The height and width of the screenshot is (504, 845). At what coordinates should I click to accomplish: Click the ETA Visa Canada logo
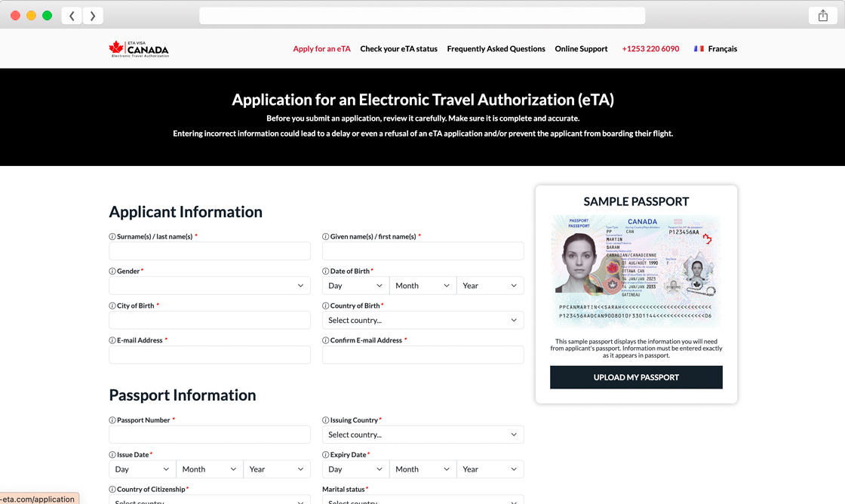coord(139,49)
